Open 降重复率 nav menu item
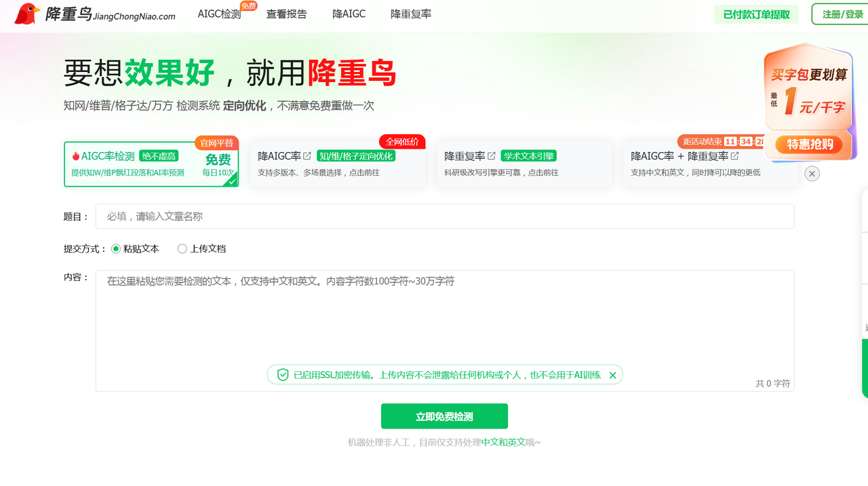This screenshot has height=486, width=868. (x=411, y=14)
